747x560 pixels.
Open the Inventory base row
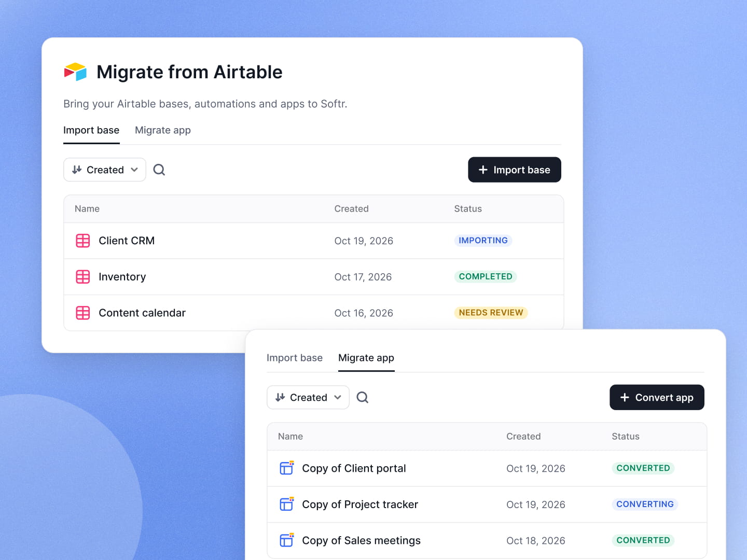pyautogui.click(x=314, y=277)
